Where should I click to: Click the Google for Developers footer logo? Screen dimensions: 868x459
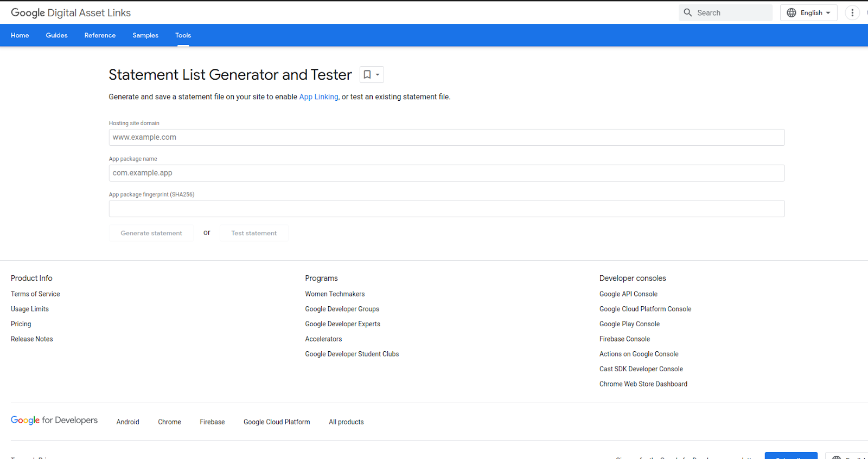[54, 421]
